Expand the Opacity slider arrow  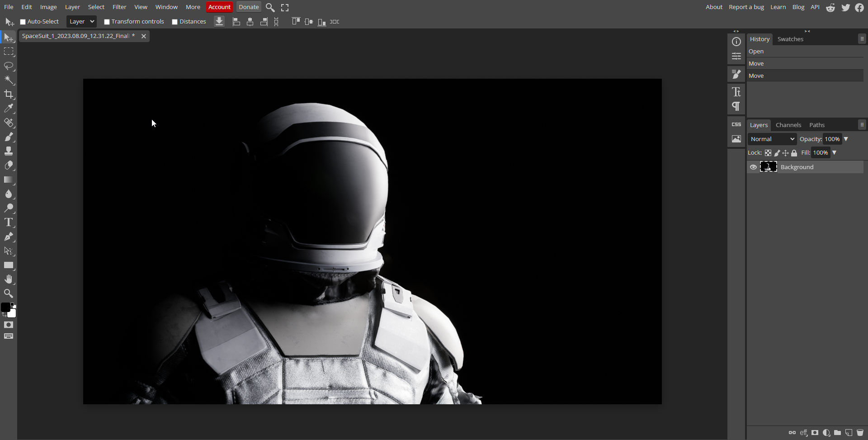[846, 139]
